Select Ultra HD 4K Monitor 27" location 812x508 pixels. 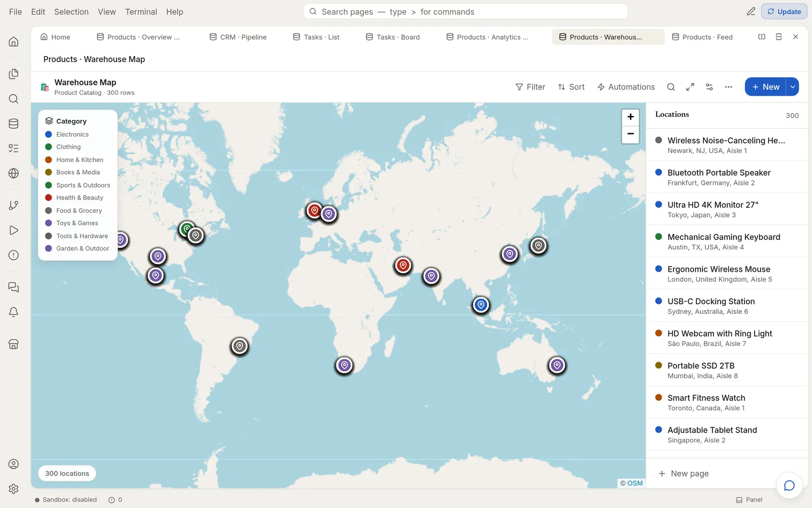click(727, 209)
